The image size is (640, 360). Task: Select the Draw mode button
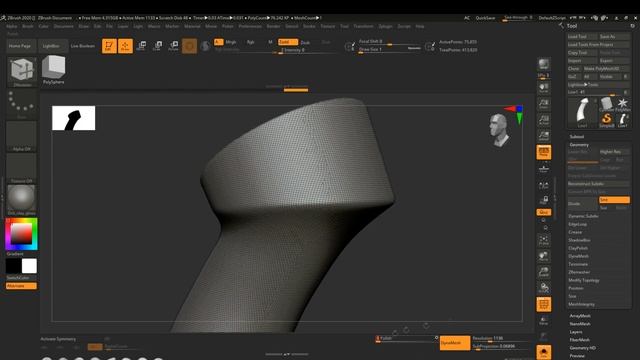(125, 46)
